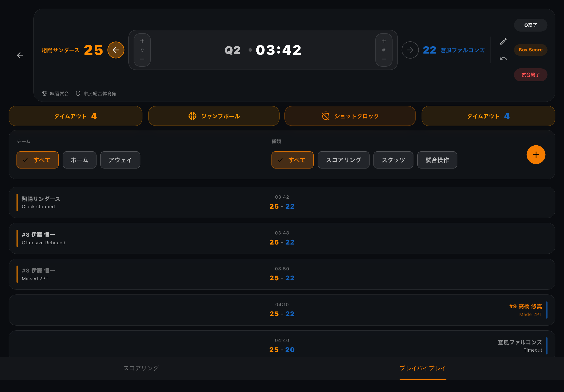Image resolution: width=564 pixels, height=392 pixels.
Task: Toggle the ホーム team filter
Action: [79, 160]
